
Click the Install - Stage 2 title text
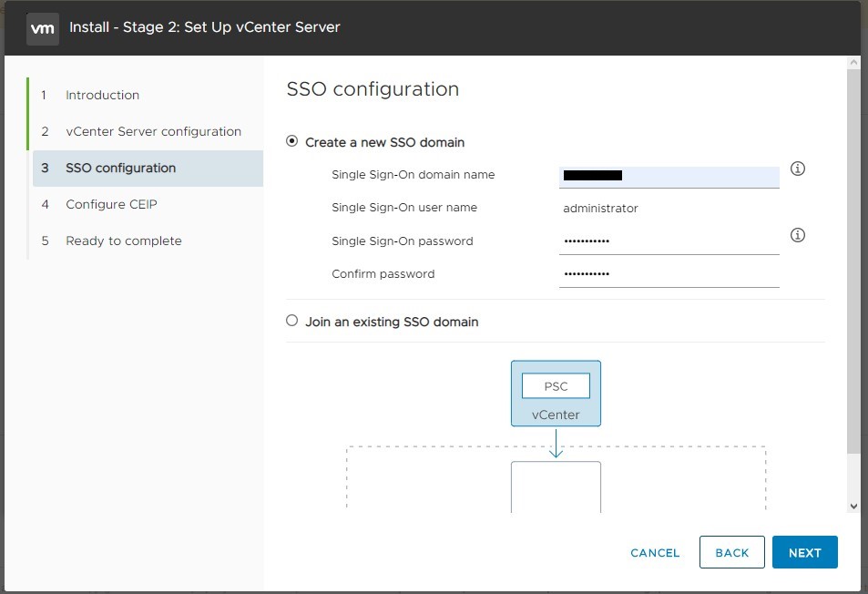coord(204,27)
